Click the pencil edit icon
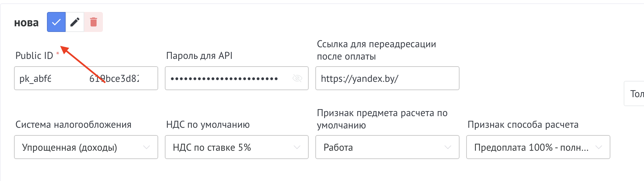 (x=75, y=22)
